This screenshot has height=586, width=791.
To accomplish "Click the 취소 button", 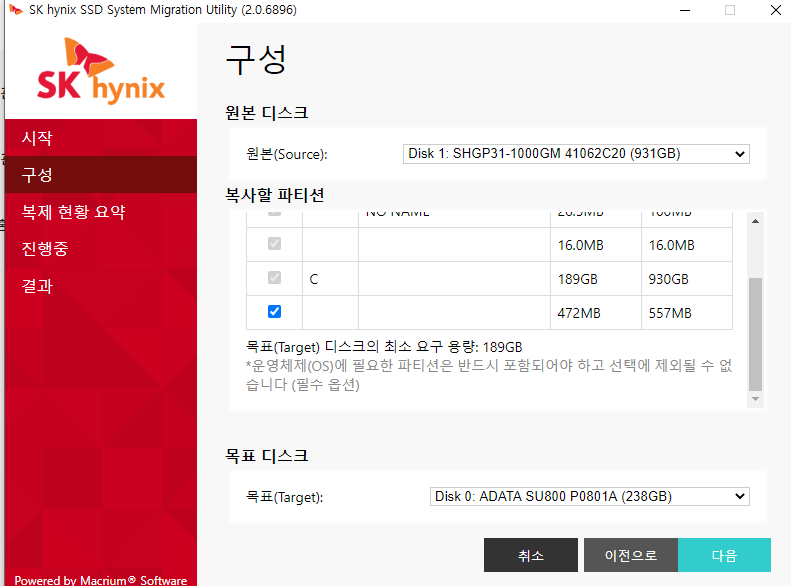I will tap(531, 555).
